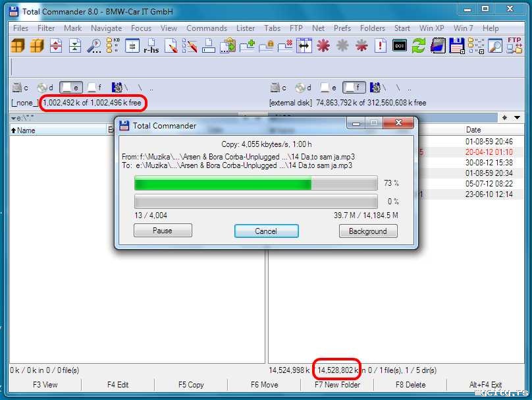Click the magnifier window toolbar icon
The height and width of the screenshot is (400, 532).
(x=495, y=45)
